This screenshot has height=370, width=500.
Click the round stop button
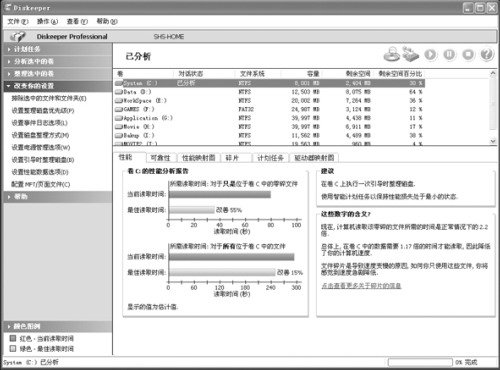point(468,54)
